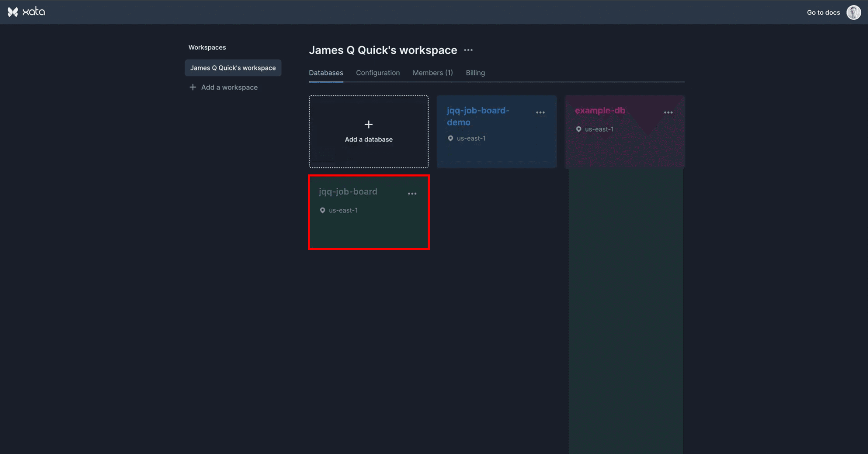Open workspace options ellipsis next to title
This screenshot has width=868, height=454.
click(468, 50)
